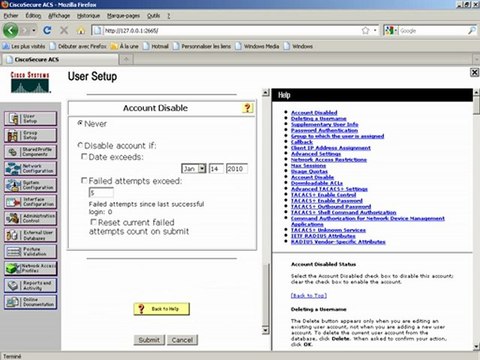This screenshot has height=360, width=480.
Task: Open Windows Media bookmark
Action: click(257, 46)
